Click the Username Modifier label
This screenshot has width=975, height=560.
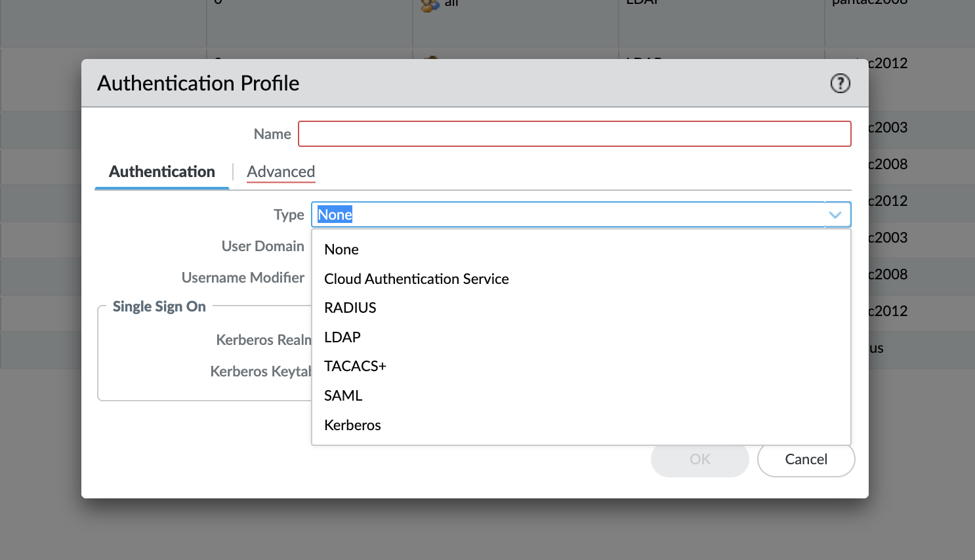point(243,278)
